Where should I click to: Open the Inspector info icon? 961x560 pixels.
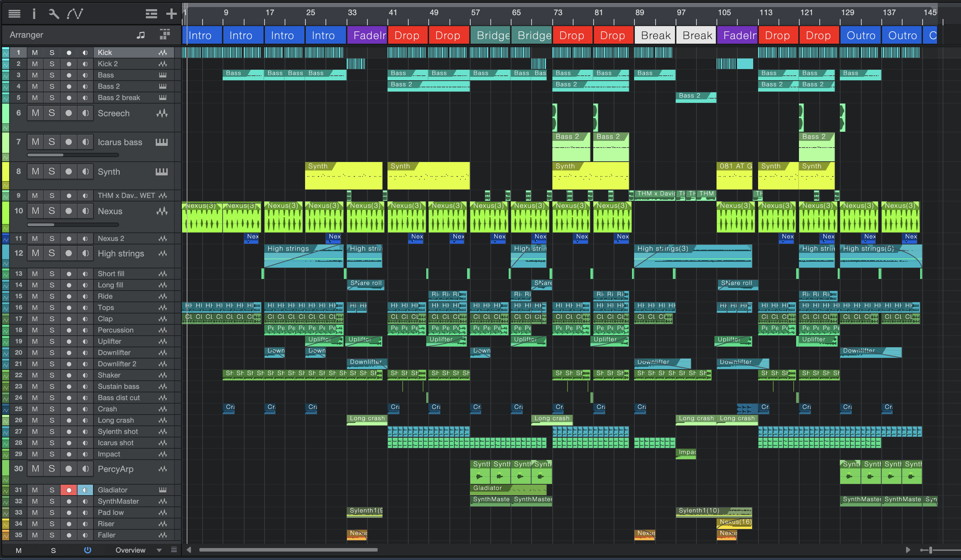34,14
